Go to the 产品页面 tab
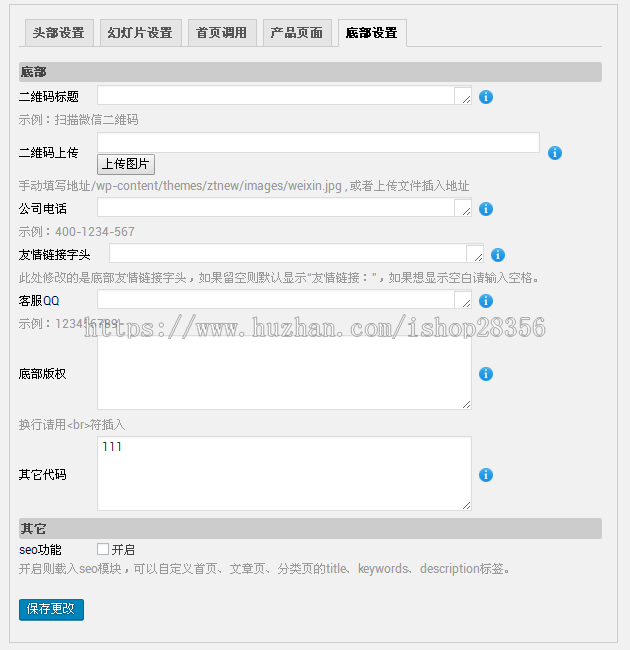Viewport: 630px width, 650px height. coord(297,33)
